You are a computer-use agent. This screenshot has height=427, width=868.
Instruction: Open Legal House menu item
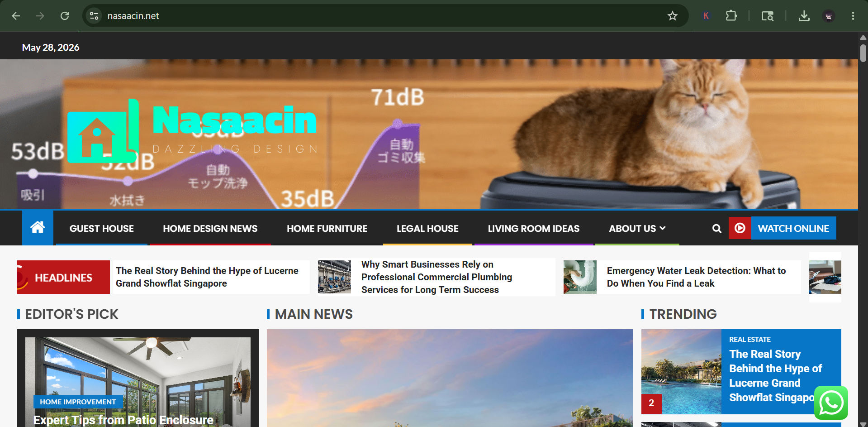pyautogui.click(x=427, y=229)
